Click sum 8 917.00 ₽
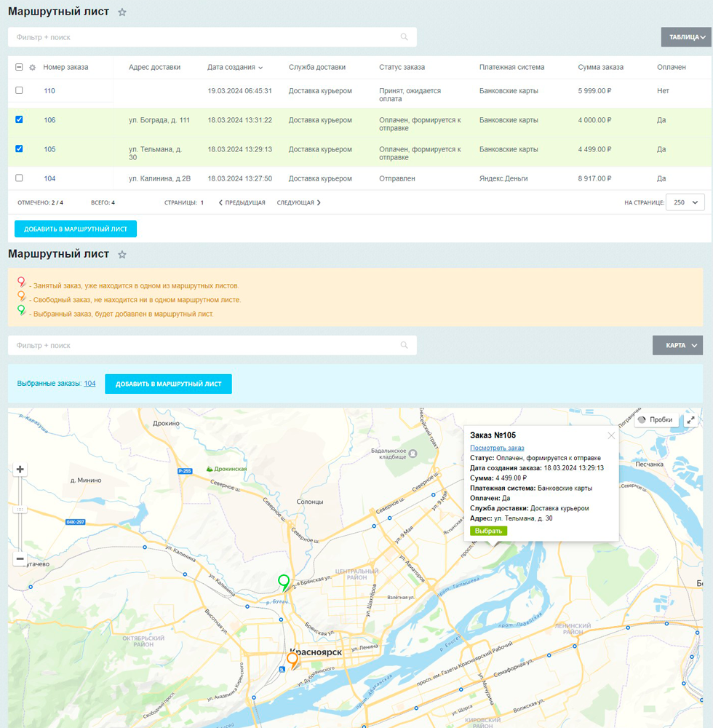The height and width of the screenshot is (728, 713). pyautogui.click(x=594, y=179)
